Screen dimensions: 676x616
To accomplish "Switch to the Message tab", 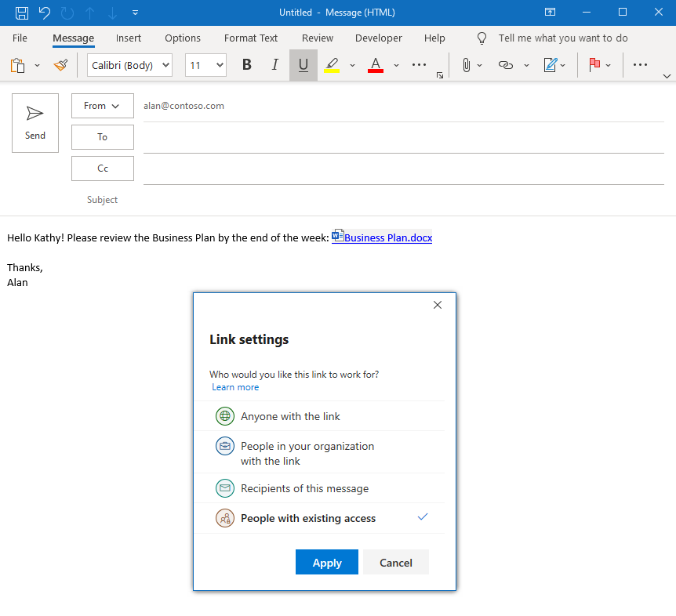I will [x=73, y=38].
